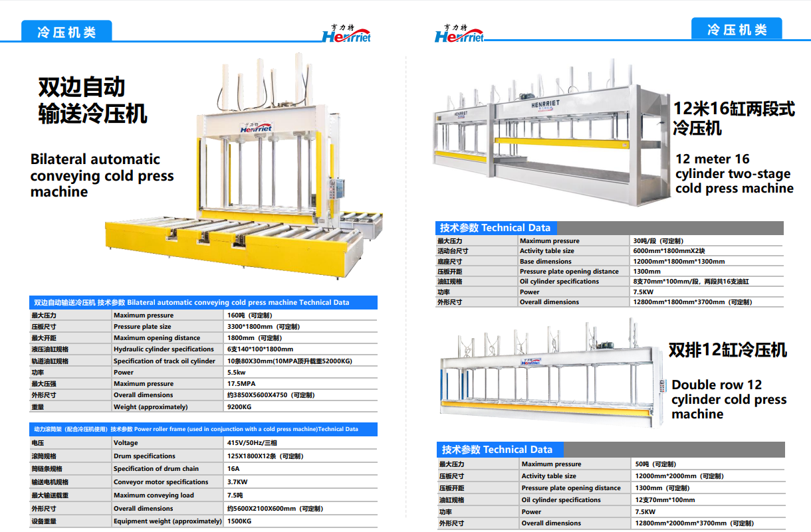Click the value 17.5MPA
The image size is (811, 532).
[x=241, y=384]
